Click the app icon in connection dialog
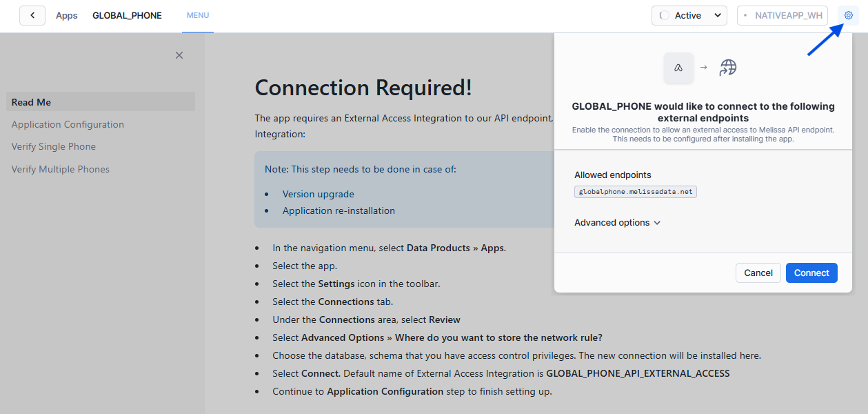 coord(678,68)
